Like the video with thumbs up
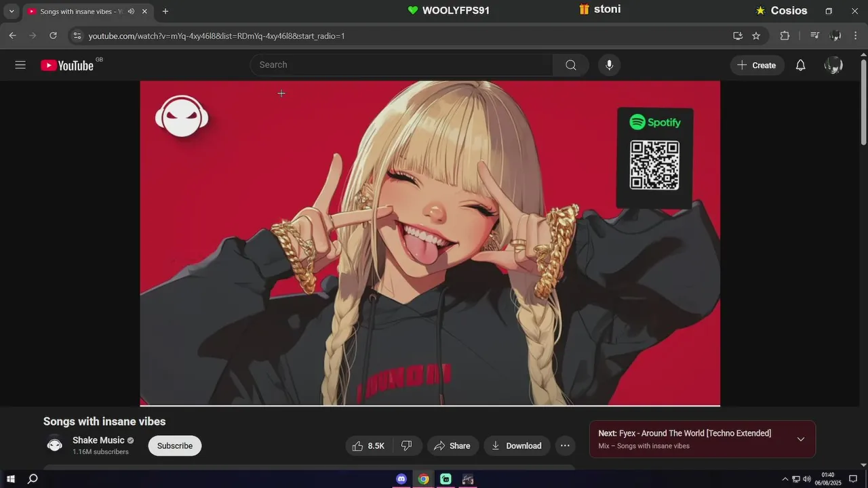This screenshot has width=868, height=488. (368, 446)
